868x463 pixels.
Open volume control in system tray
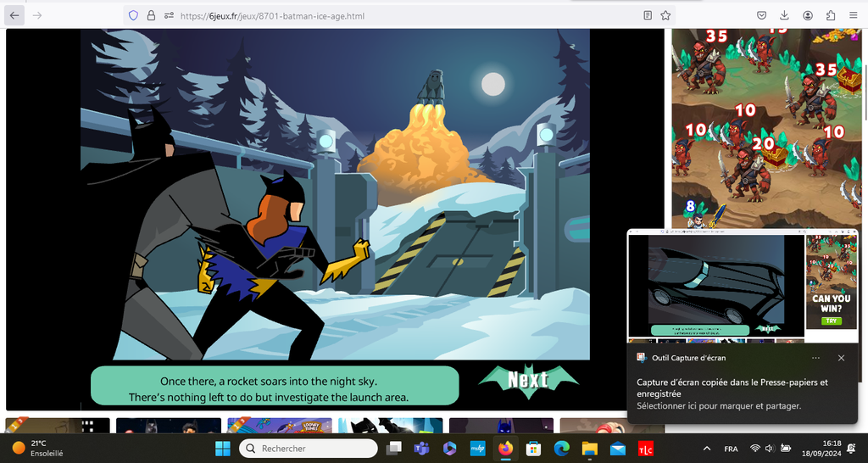[x=770, y=449]
